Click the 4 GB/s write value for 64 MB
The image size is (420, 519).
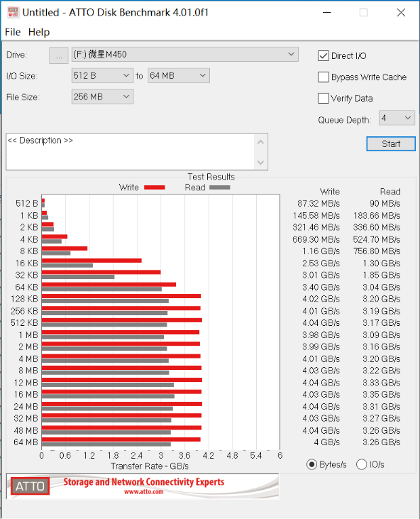327,442
